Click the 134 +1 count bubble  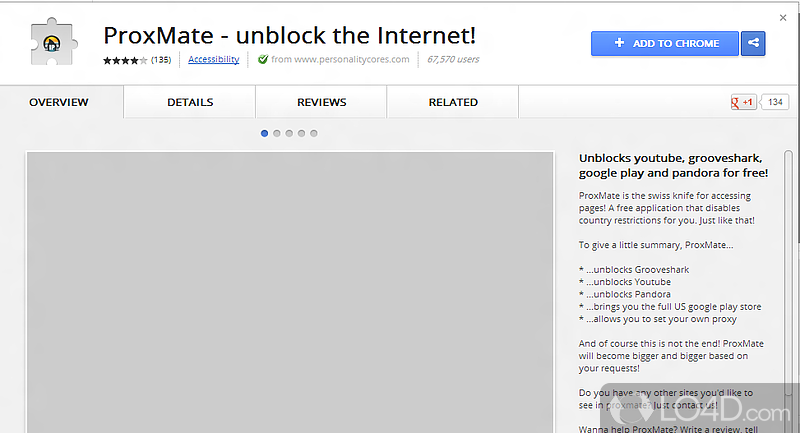point(775,102)
